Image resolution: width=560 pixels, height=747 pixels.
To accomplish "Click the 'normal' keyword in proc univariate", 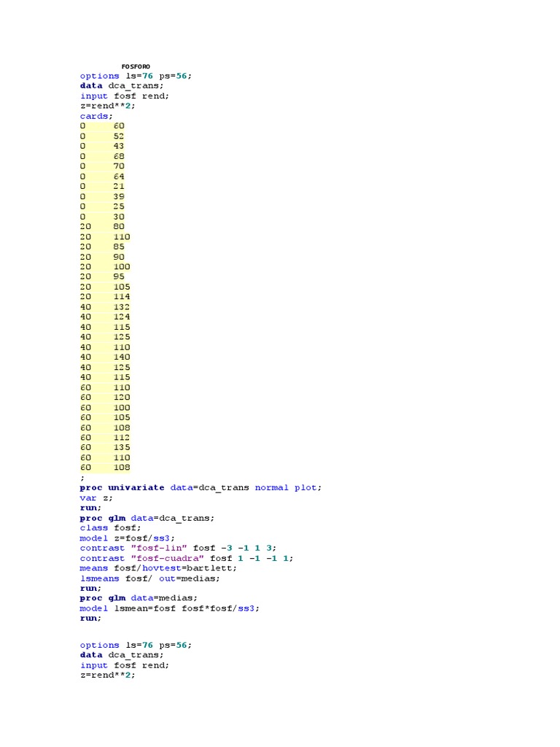I will coord(271,488).
